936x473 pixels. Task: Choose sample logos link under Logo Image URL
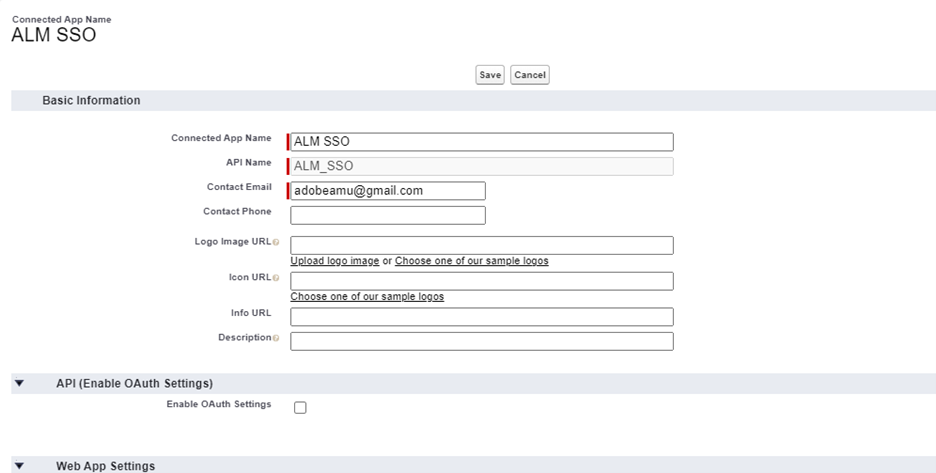pos(471,261)
